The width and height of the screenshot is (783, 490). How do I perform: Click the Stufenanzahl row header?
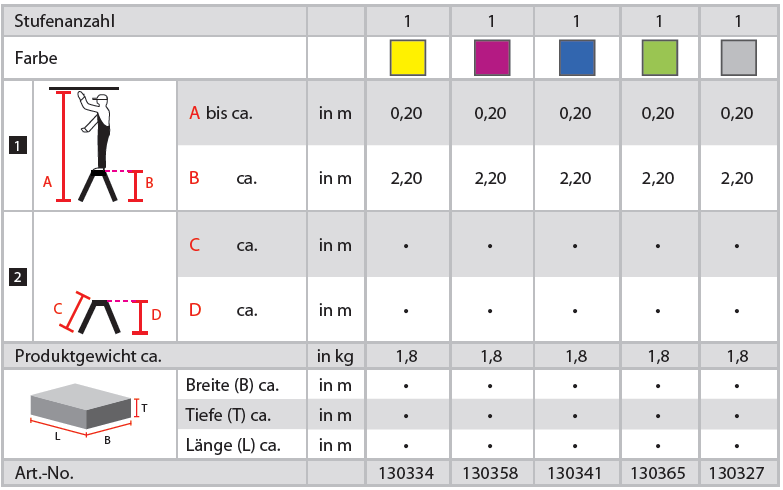coord(67,20)
